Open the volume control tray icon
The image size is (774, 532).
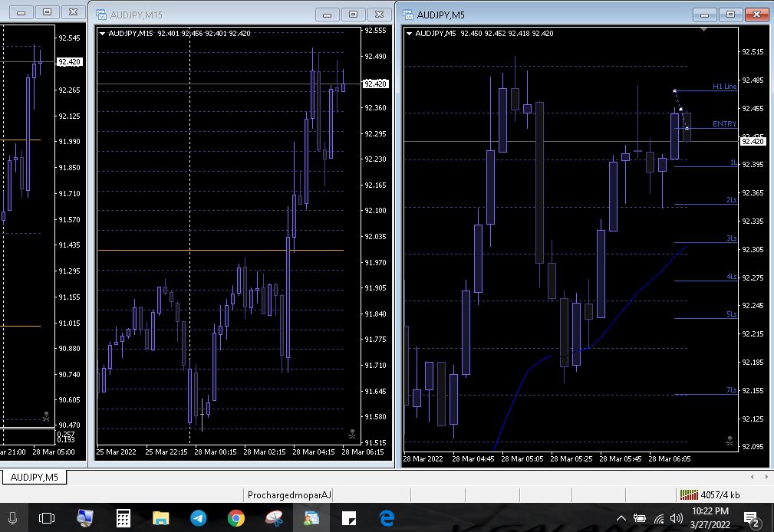677,518
